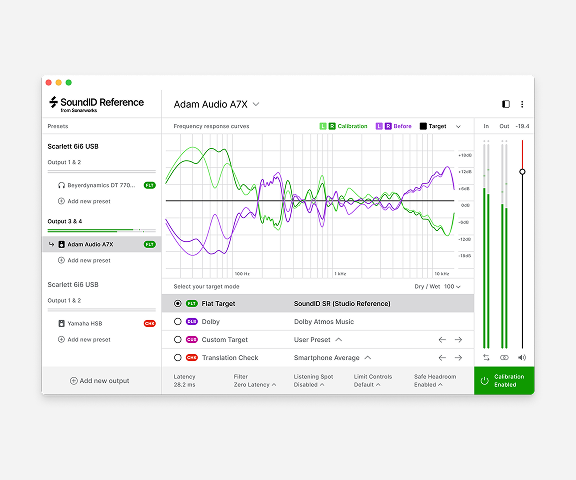Go to previous Custom Target preset arrow
Viewport: 576px width, 480px height.
point(442,340)
